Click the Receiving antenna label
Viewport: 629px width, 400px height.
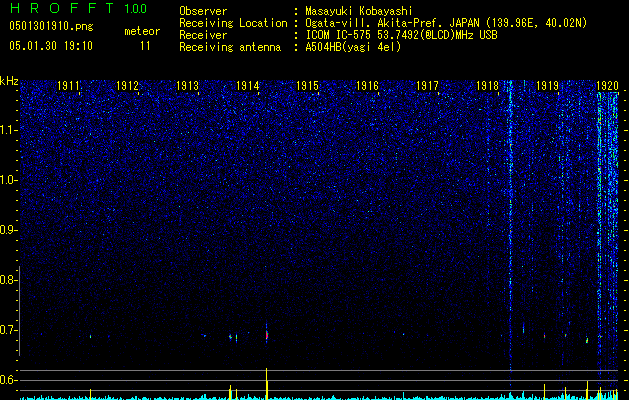click(230, 47)
